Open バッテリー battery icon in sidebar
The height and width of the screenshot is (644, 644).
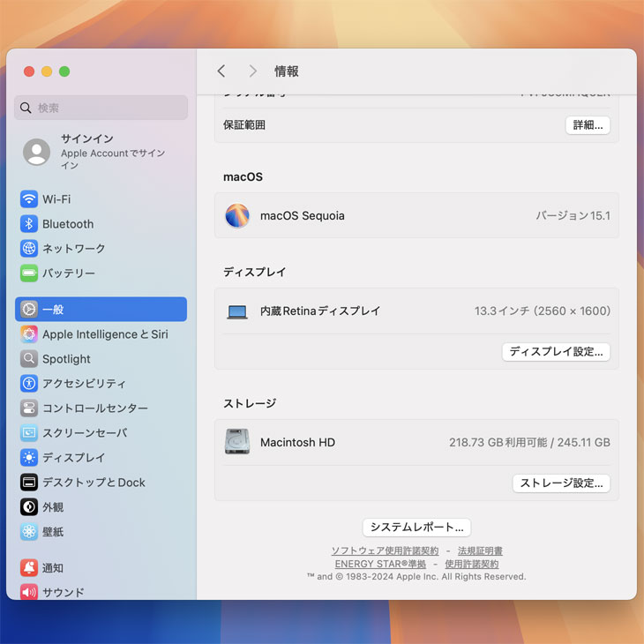click(29, 273)
